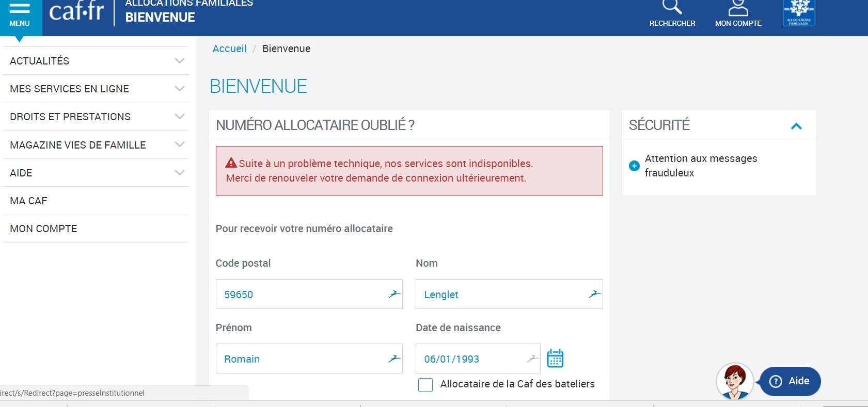This screenshot has height=407, width=868.
Task: Open AIDE sidebar menu item
Action: pos(96,173)
